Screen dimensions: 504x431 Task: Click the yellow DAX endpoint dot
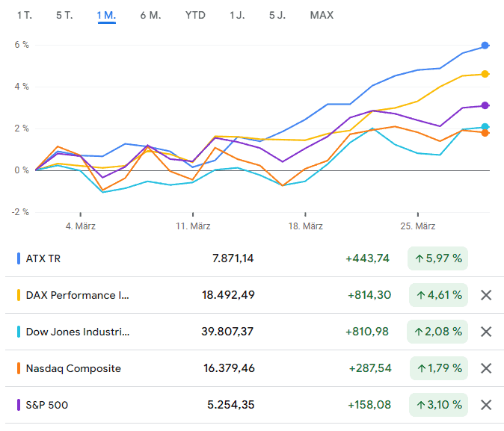tap(485, 74)
